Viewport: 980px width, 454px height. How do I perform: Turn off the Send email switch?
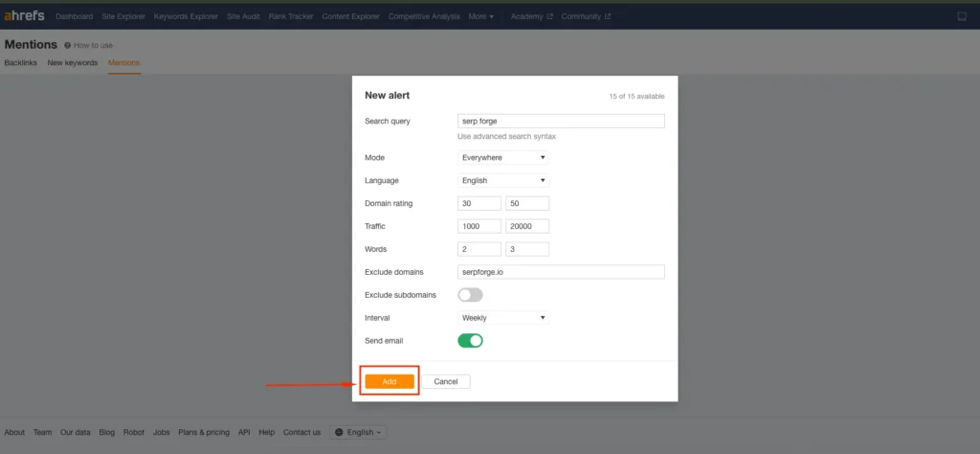tap(471, 341)
